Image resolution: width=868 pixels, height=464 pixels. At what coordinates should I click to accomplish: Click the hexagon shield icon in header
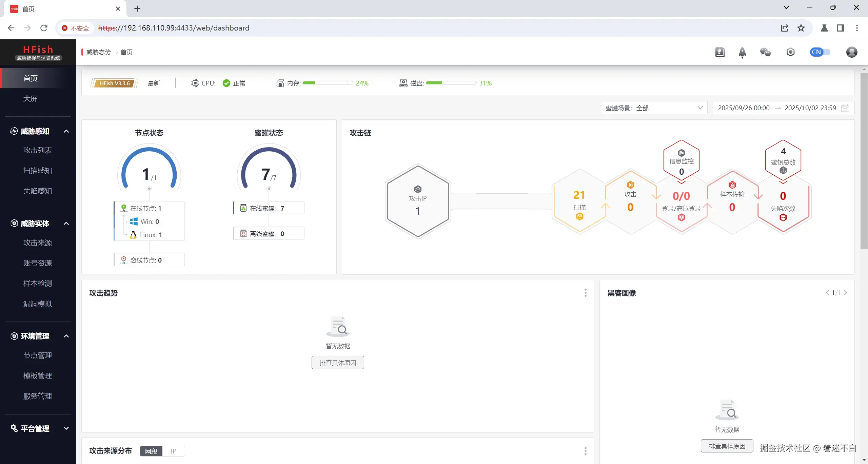coord(790,52)
